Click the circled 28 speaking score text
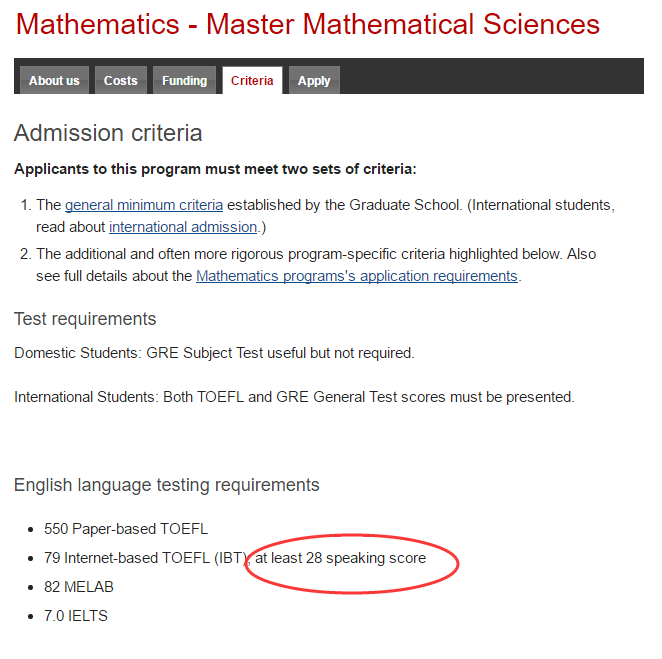 [340, 557]
